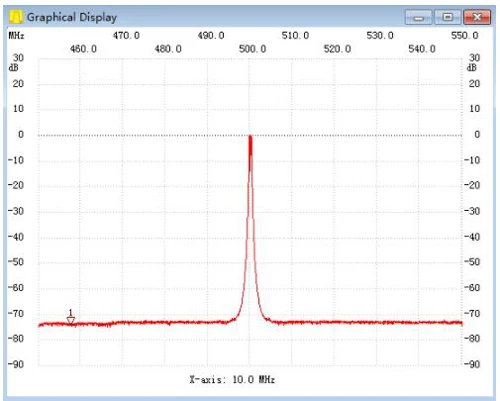Click the 460.0 frequency label
Viewport: 500px width, 401px height.
pyautogui.click(x=83, y=49)
